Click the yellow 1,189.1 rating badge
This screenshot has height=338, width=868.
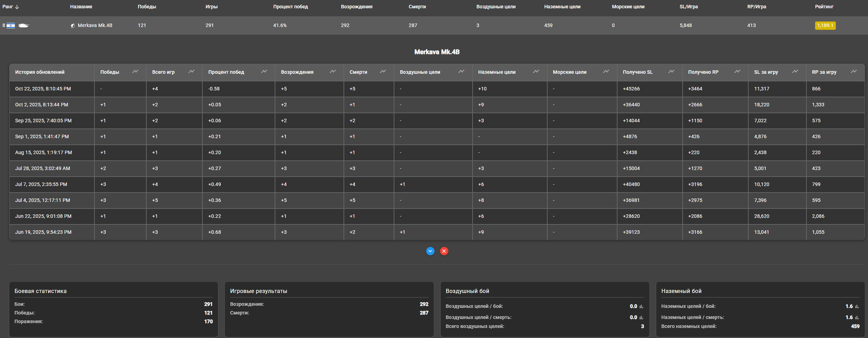coord(825,26)
